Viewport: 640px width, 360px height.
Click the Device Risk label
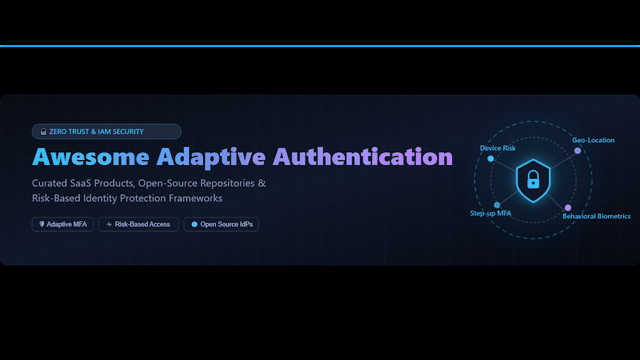(x=498, y=148)
